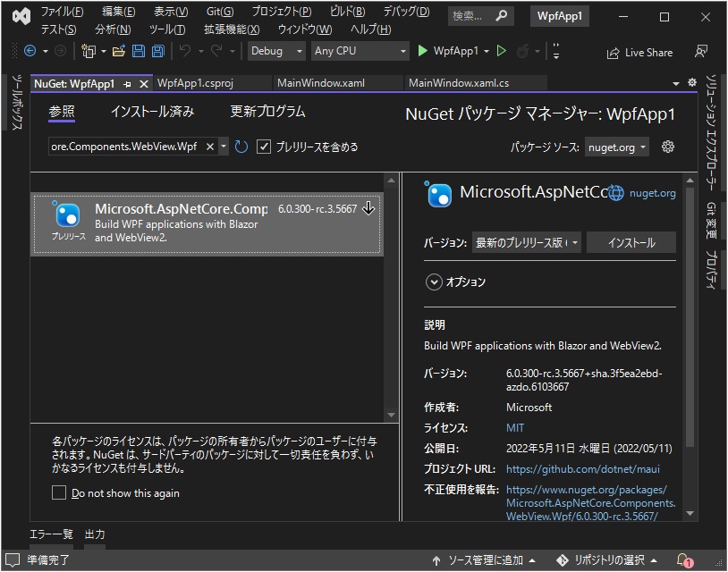The height and width of the screenshot is (572, 728).
Task: Open package source settings gear
Action: coord(668,147)
